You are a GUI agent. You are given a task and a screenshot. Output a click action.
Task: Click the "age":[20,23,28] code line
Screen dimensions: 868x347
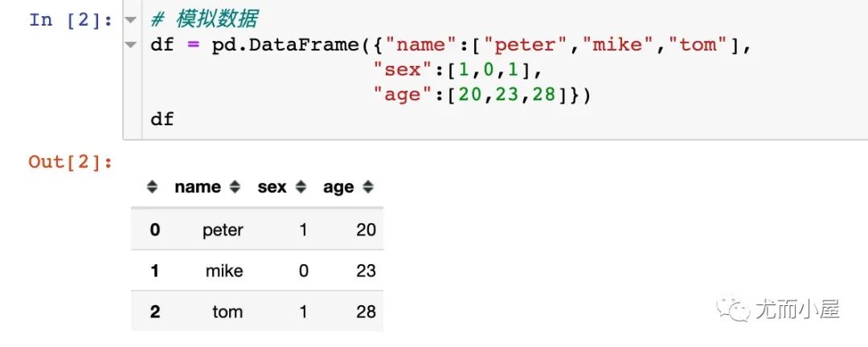point(482,95)
